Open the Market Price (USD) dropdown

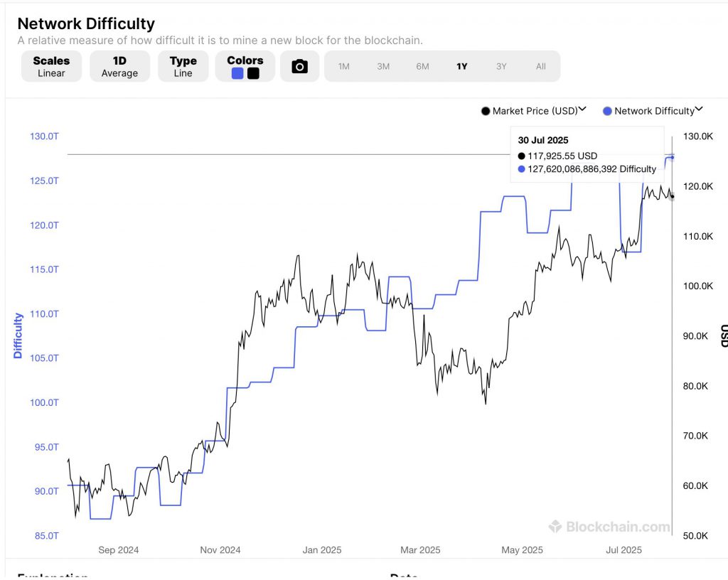click(x=583, y=109)
